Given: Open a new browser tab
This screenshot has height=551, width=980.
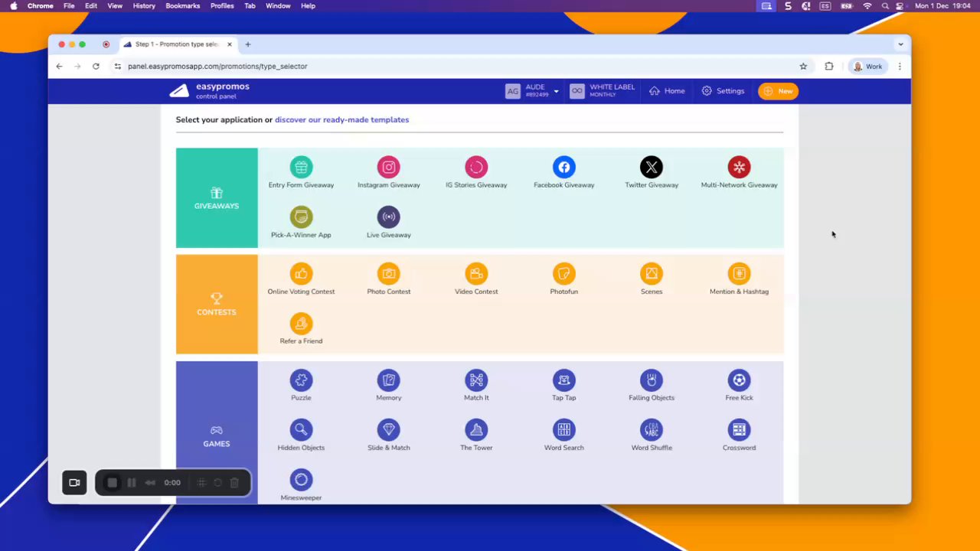Looking at the screenshot, I should [248, 44].
